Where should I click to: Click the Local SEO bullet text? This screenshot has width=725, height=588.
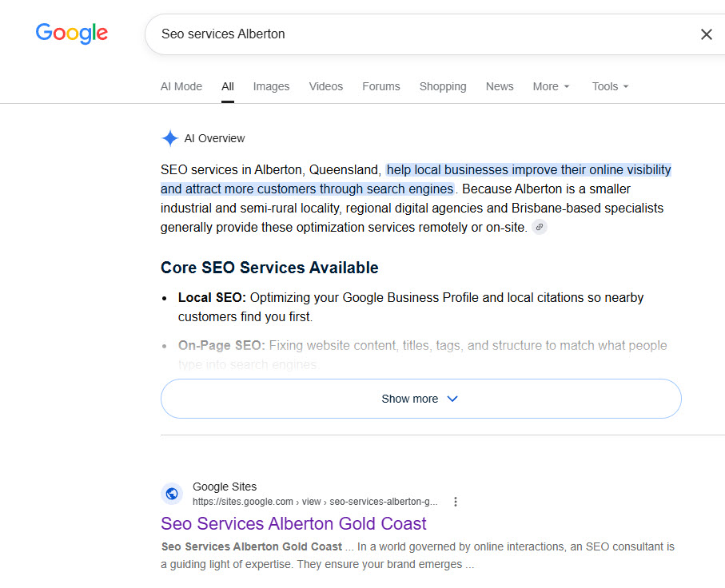(x=411, y=307)
